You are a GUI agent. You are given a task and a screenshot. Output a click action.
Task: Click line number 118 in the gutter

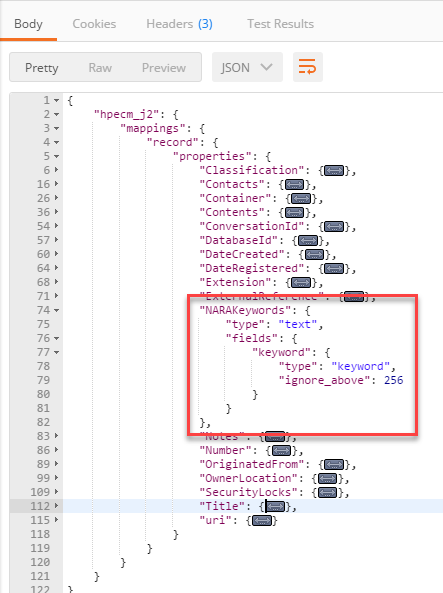(x=40, y=534)
